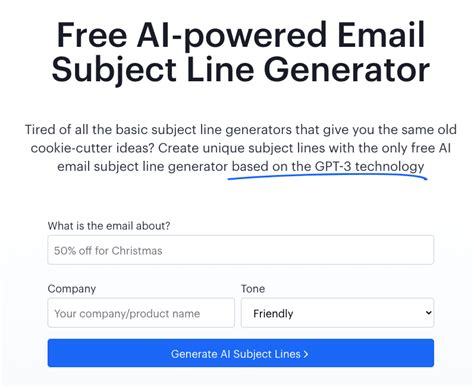Open the Tone dropdown showing Friendly
Viewport: 474px width, 388px height.
pos(337,313)
